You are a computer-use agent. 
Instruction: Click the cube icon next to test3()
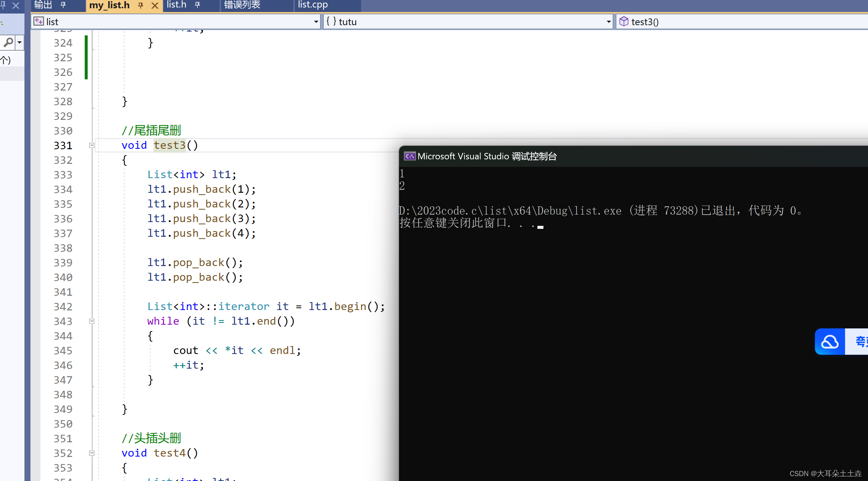click(x=624, y=21)
